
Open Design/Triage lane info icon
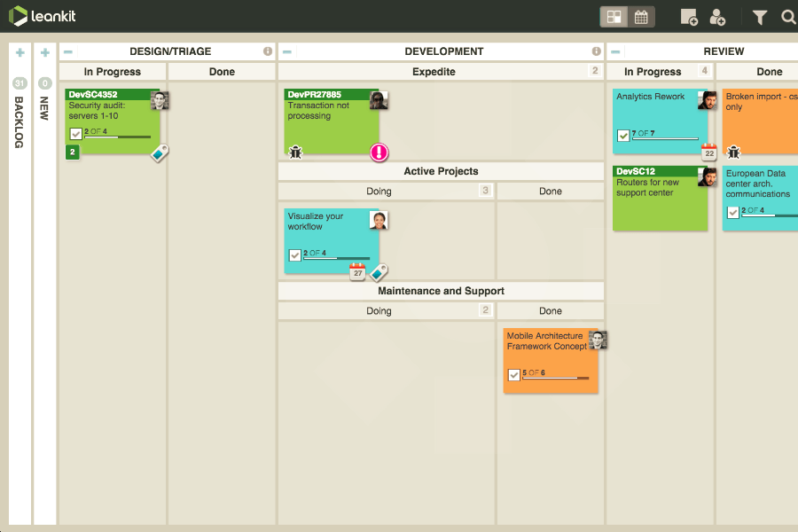pos(268,51)
